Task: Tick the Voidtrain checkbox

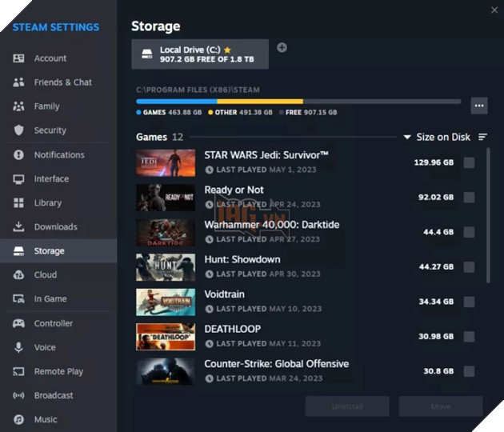Action: (469, 302)
